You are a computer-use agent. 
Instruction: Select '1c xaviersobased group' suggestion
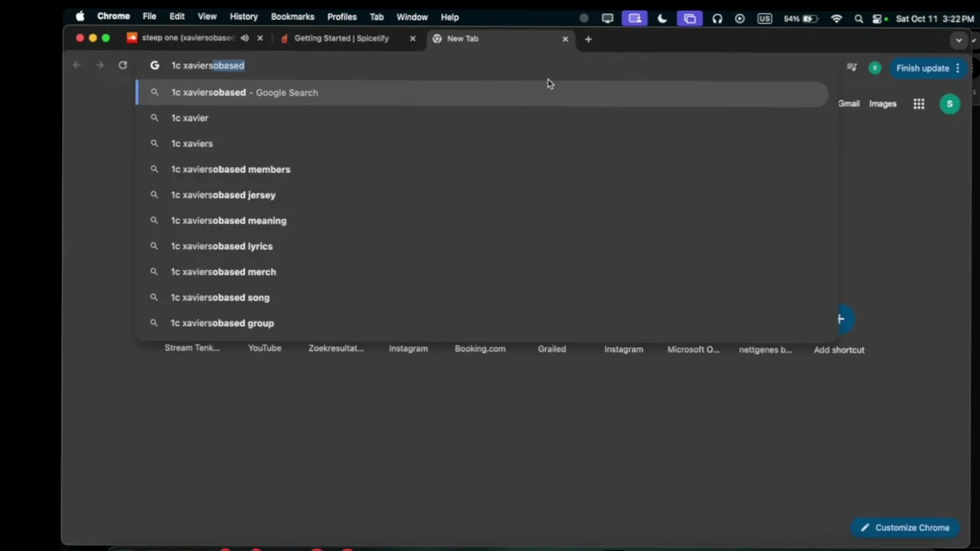482,323
